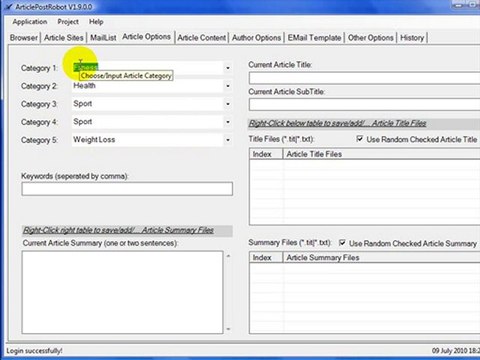Open the History tab
This screenshot has width=480, height=360.
click(x=412, y=38)
